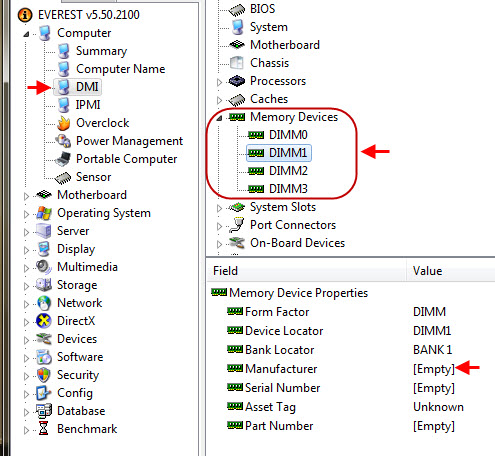Expand the Motherboard tree node
The image size is (495, 456).
(x=26, y=196)
